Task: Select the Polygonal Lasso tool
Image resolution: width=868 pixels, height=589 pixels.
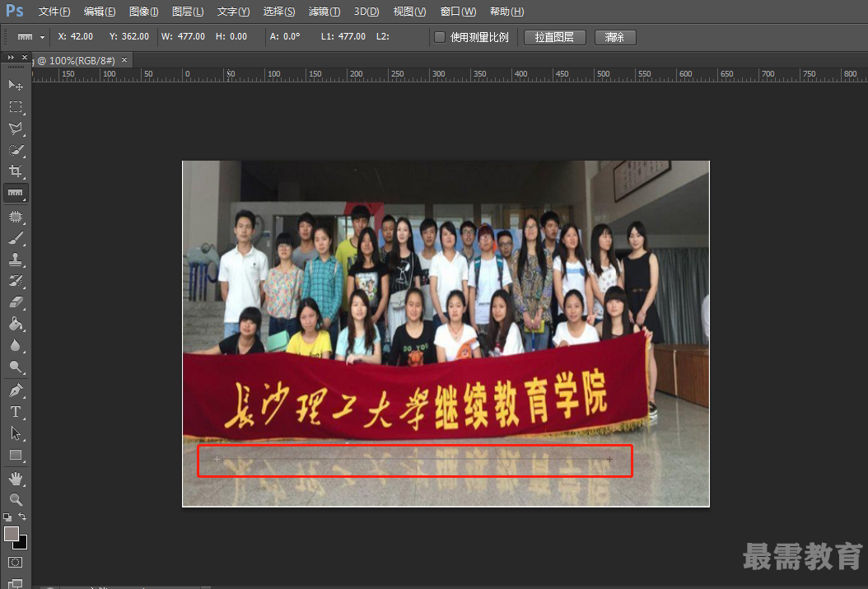Action: pos(16,128)
